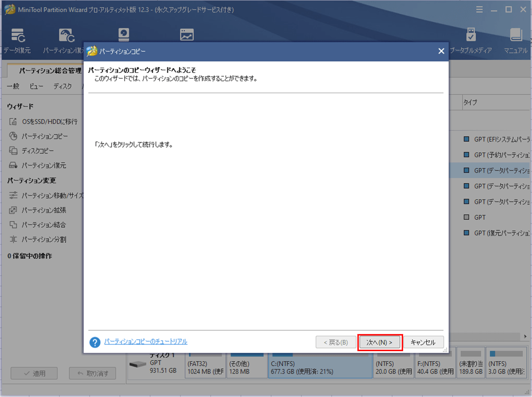Click the partition list scroll right arrow
The image size is (532, 397).
525,337
